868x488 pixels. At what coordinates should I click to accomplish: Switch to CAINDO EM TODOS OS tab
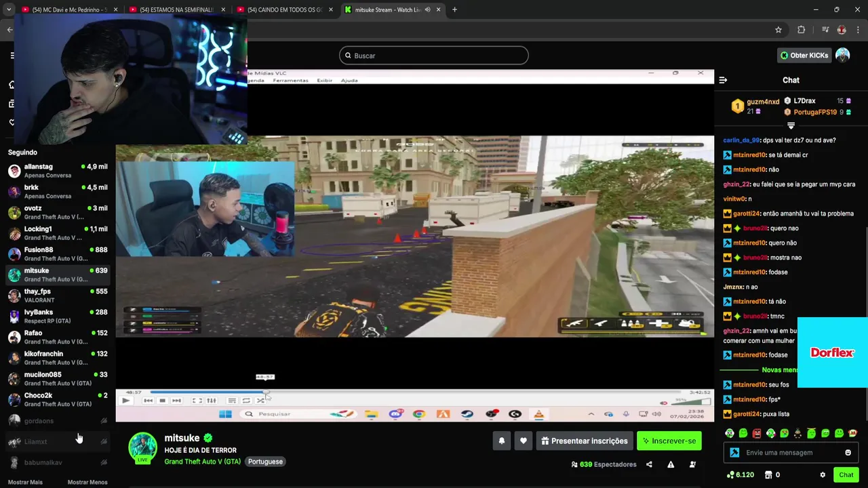coord(284,9)
